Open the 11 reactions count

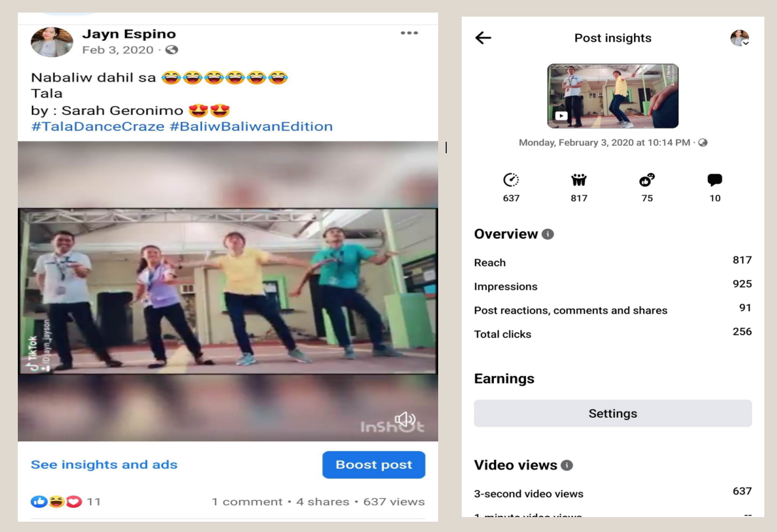tap(94, 502)
